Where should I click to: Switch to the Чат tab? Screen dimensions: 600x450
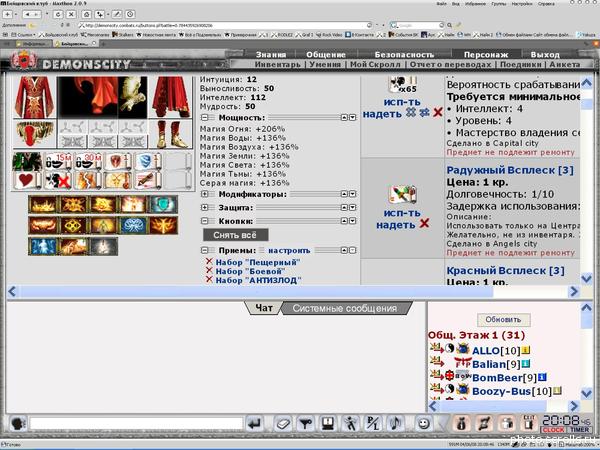coord(264,308)
